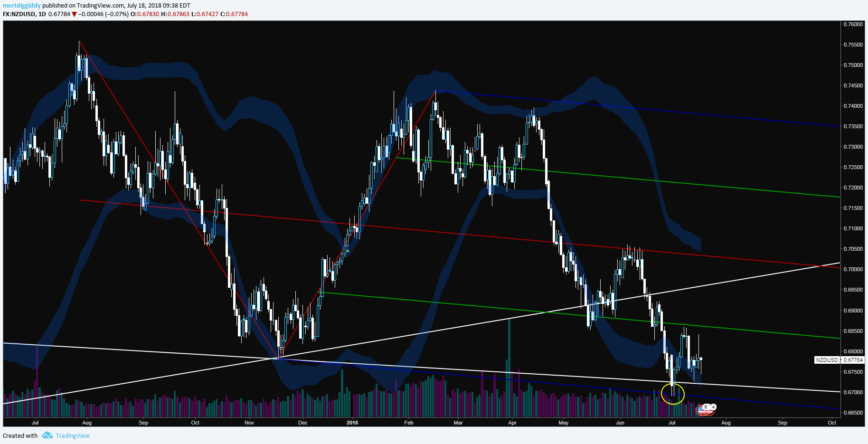Click the open value O:0.67830

pos(145,14)
